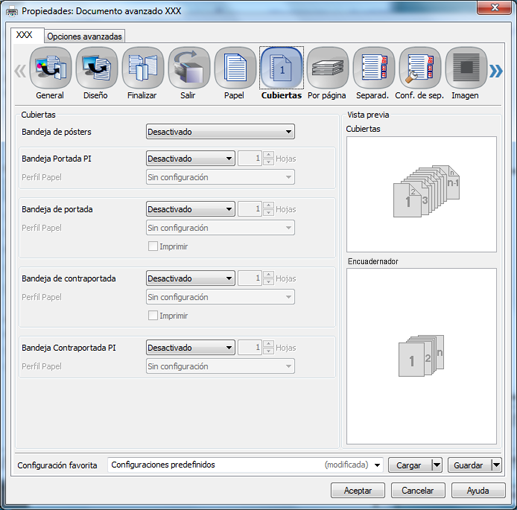Open the Guardar button dropdown arrow
517x510 pixels.
[496, 465]
